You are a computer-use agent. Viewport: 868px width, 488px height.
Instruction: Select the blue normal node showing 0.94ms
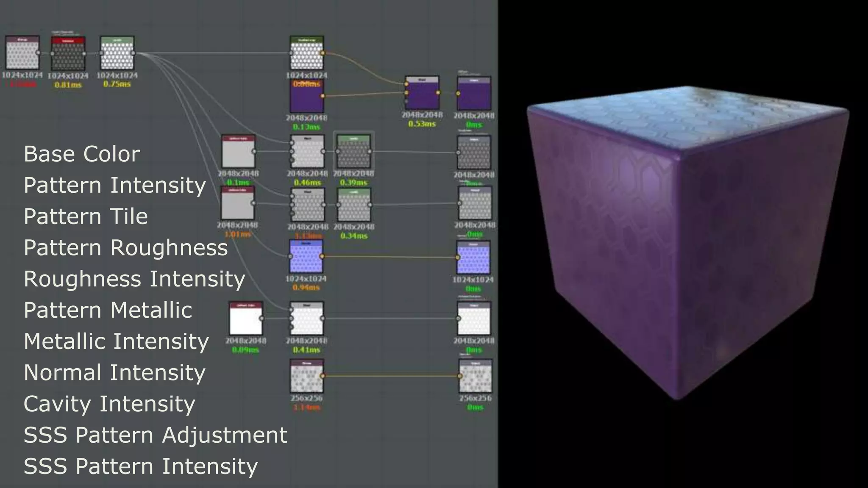click(x=306, y=257)
